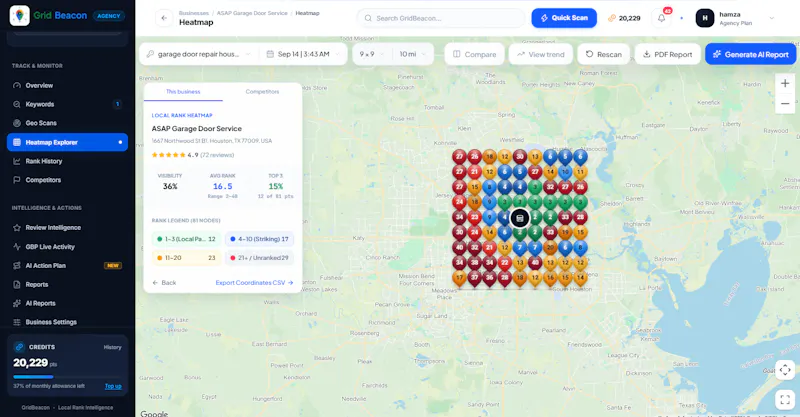Image resolution: width=800 pixels, height=417 pixels.
Task: Open the notifications bell
Action: [661, 18]
